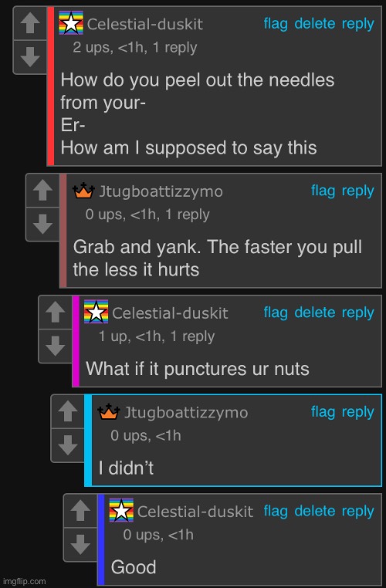The width and height of the screenshot is (386, 588).
Task: Upvote the "Grab and yank" comment
Action: (x=42, y=190)
